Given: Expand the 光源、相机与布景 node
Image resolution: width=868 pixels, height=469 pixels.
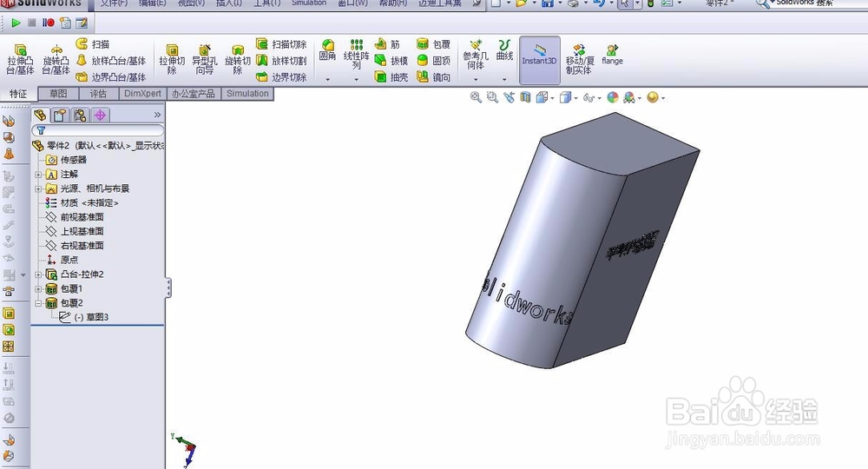Looking at the screenshot, I should [37, 188].
